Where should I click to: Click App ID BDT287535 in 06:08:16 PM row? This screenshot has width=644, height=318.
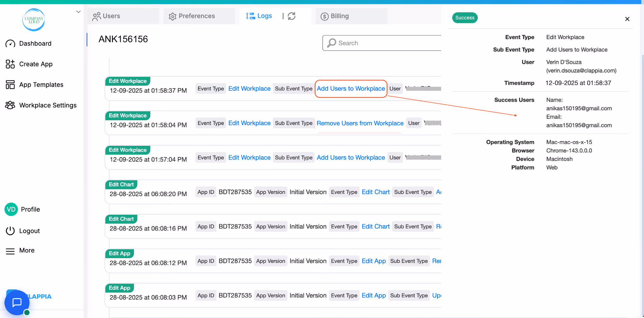(x=235, y=226)
